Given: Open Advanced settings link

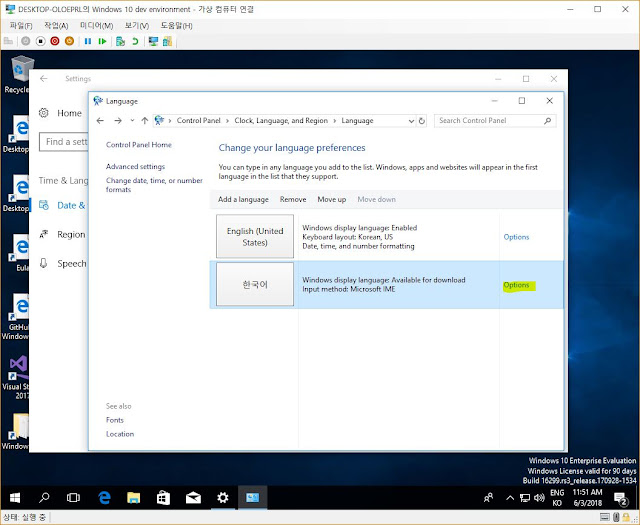Looking at the screenshot, I should (136, 167).
